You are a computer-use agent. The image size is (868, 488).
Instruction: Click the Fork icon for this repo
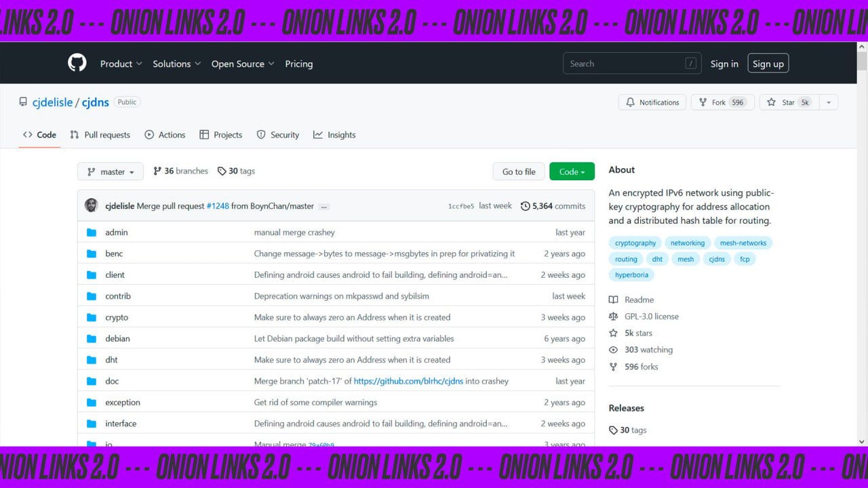(704, 102)
